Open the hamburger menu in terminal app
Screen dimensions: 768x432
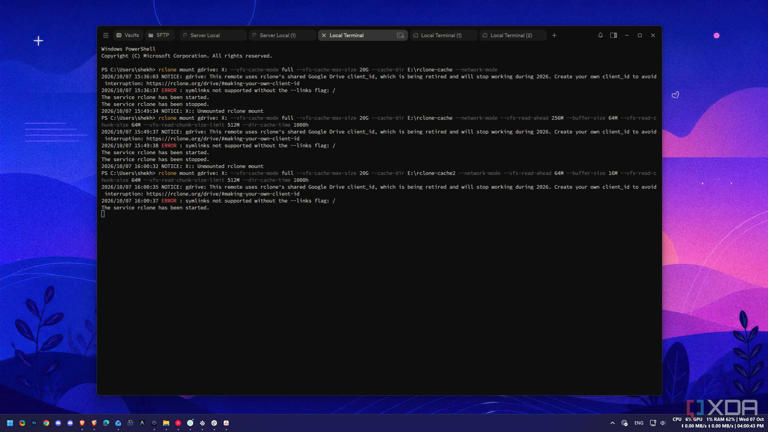[x=106, y=35]
